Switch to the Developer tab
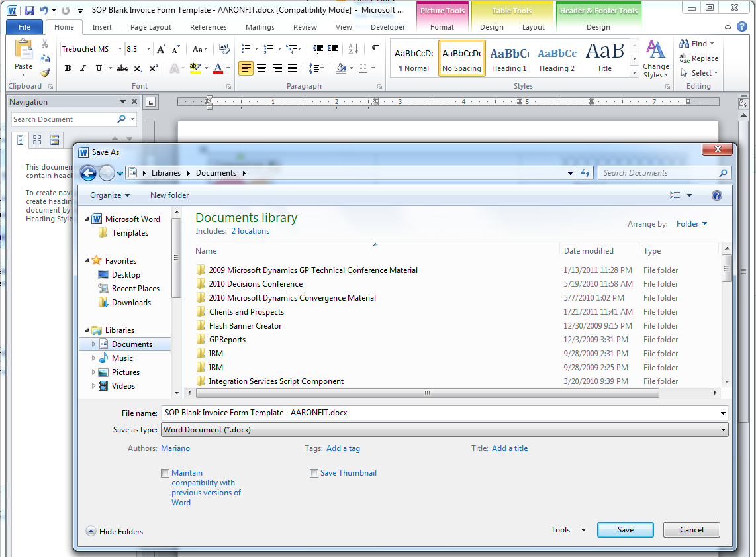This screenshot has width=756, height=557. coord(388,27)
